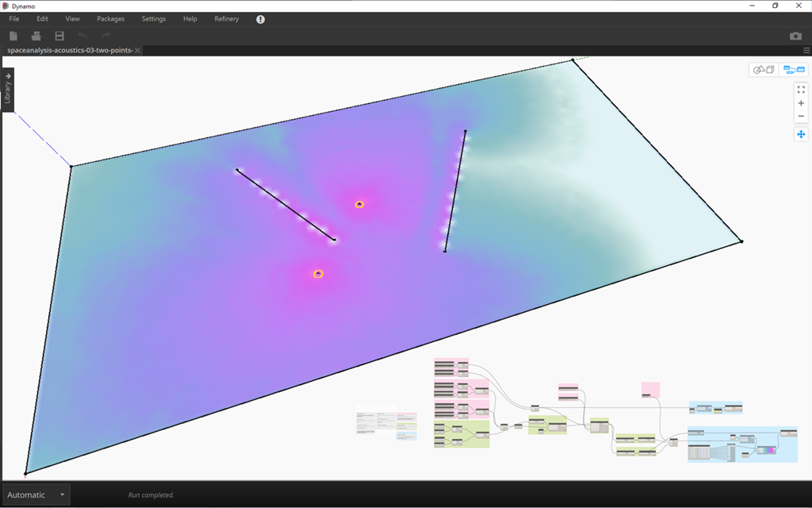This screenshot has width=812, height=508.
Task: Toggle the pan mode button
Action: click(x=801, y=134)
